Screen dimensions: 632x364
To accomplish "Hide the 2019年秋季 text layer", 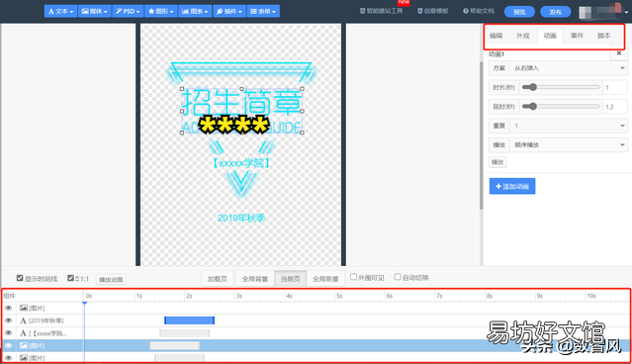I will 8,320.
